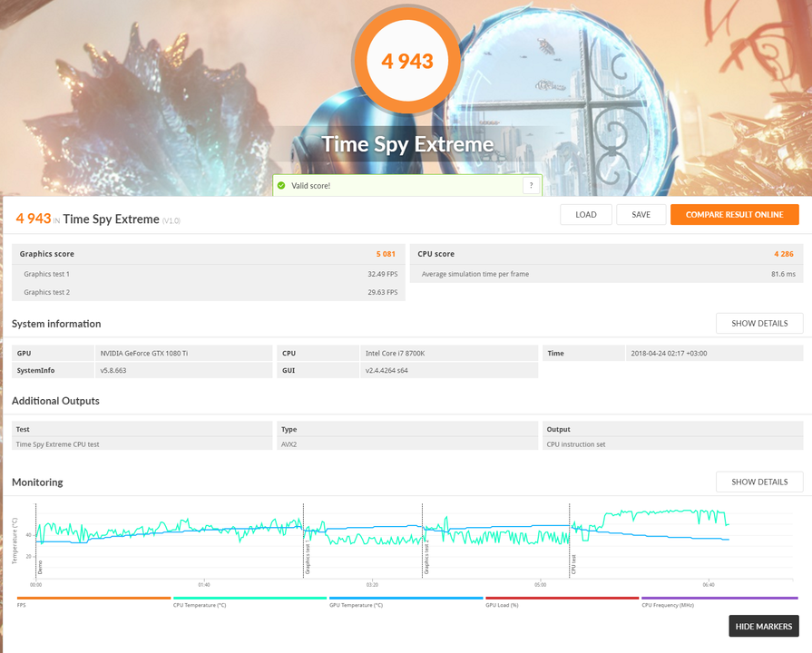Click the Graphics score header label
812x653 pixels.
click(x=46, y=254)
